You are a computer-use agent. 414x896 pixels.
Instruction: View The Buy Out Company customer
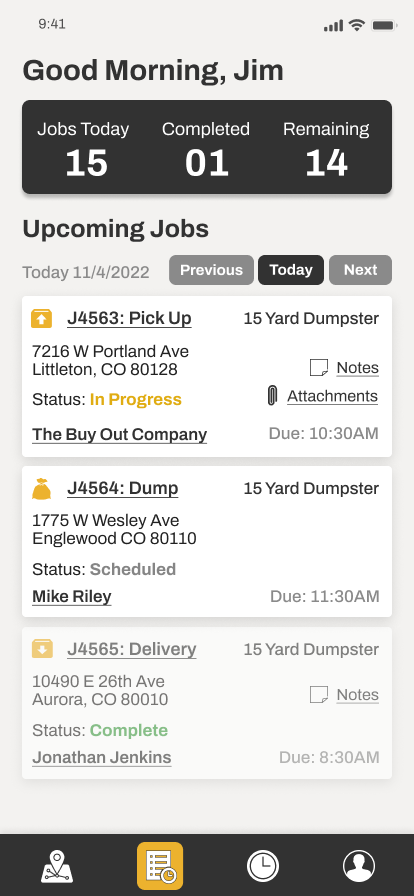tap(120, 434)
